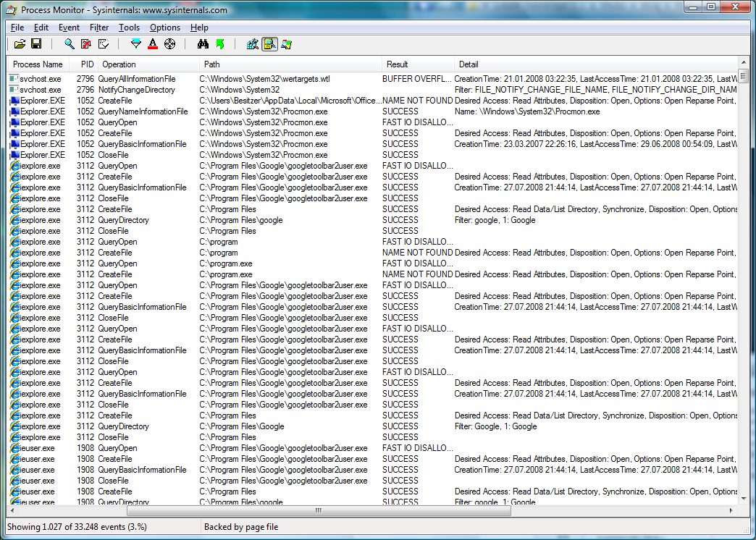Click the Result column header
This screenshot has width=756, height=540.
point(418,64)
